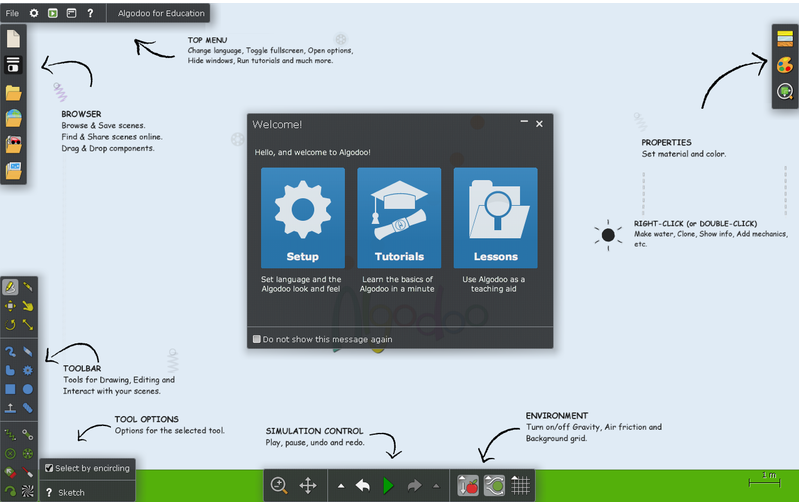Click the Algodoo for Education title

pos(161,13)
